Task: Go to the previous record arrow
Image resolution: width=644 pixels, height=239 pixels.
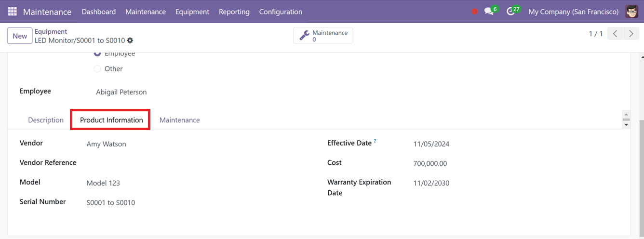Action: pos(615,34)
